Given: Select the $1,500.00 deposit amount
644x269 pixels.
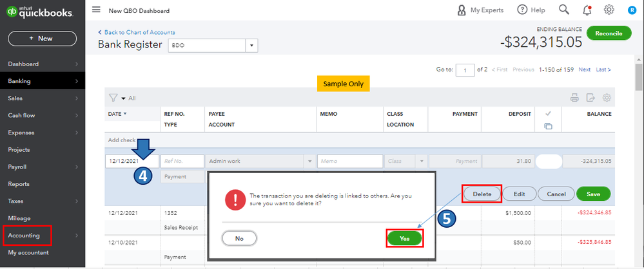Looking at the screenshot, I should (519, 213).
